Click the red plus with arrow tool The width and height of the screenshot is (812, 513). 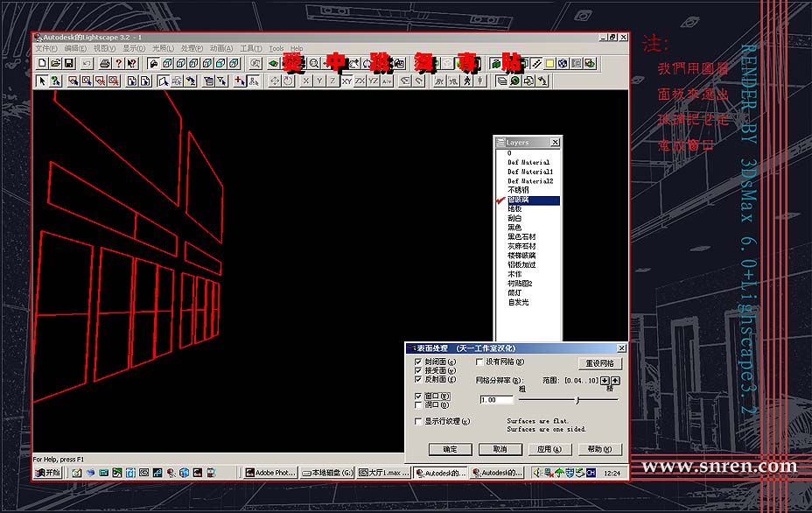240,81
